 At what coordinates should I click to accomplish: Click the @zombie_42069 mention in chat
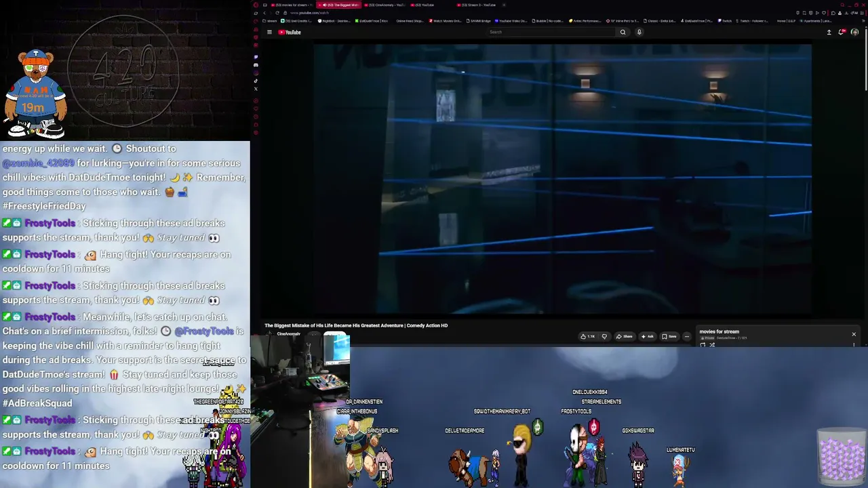click(38, 163)
